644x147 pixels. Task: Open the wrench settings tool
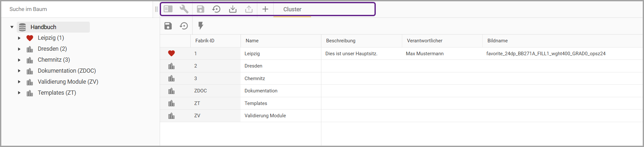click(184, 9)
